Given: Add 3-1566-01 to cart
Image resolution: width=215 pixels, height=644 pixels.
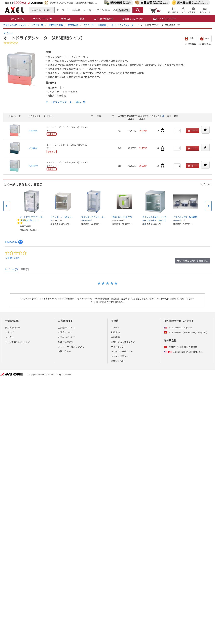Looking at the screenshot, I should tap(192, 131).
